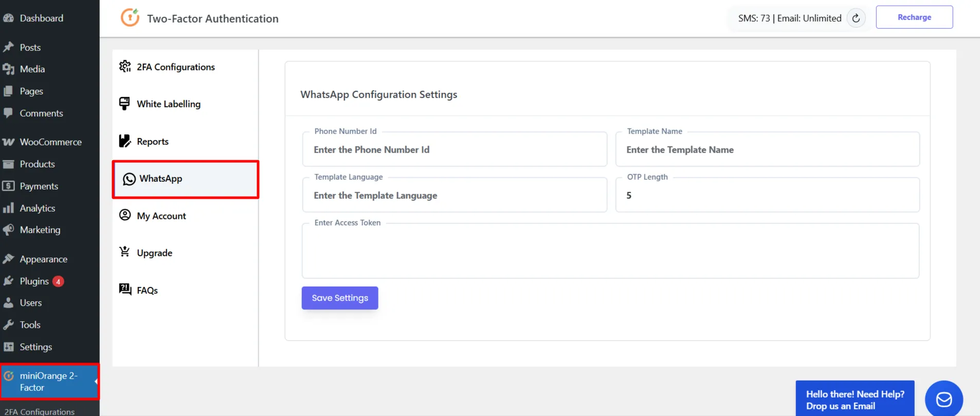Viewport: 980px width, 416px height.
Task: Click the Plugins update count badge
Action: tap(58, 281)
